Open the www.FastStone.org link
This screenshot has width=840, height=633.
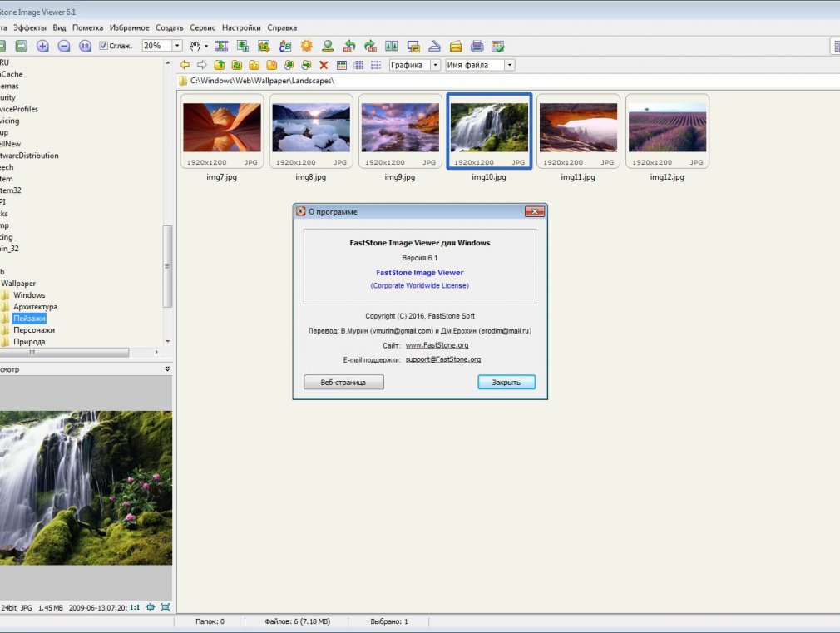tap(437, 345)
